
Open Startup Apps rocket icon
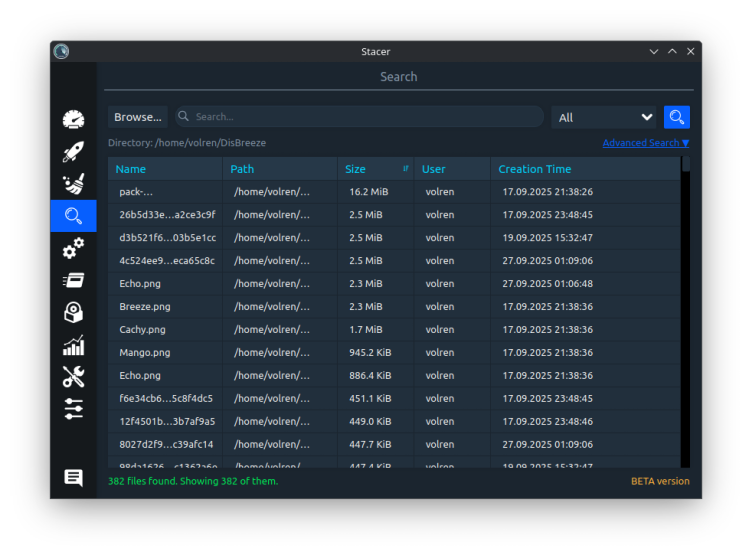[x=73, y=152]
